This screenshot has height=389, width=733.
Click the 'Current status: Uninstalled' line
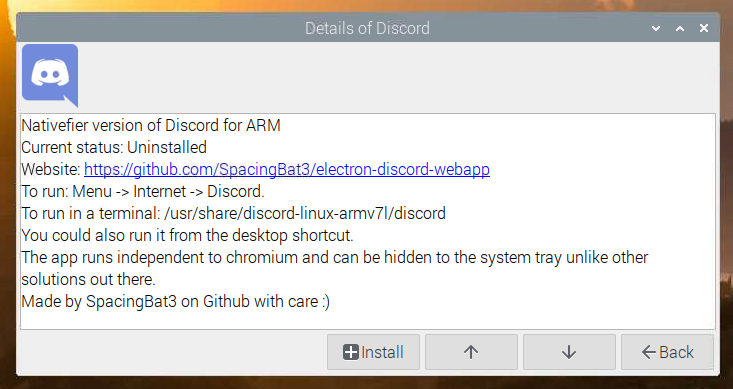114,147
